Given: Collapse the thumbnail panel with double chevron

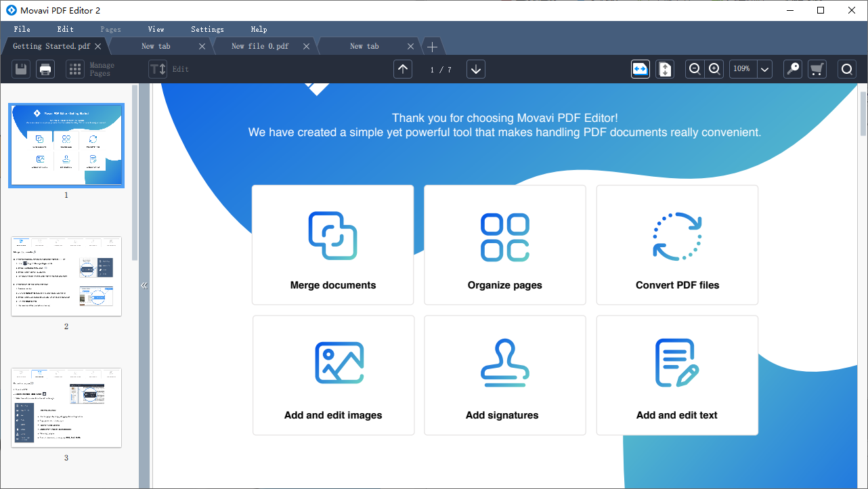Looking at the screenshot, I should point(144,286).
